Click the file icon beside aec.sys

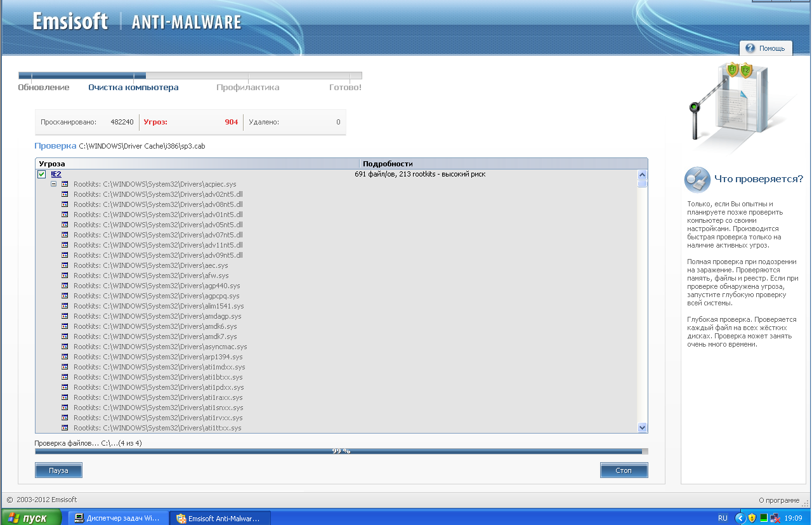pyautogui.click(x=65, y=265)
